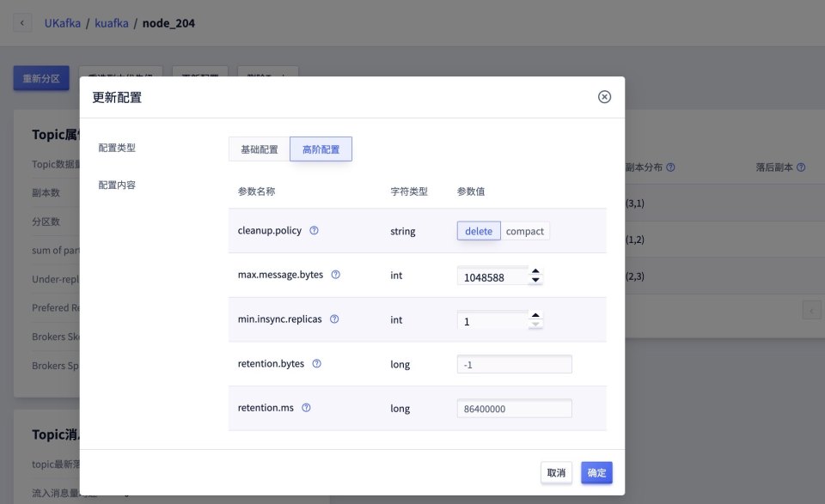Click help icon beside min.insync.replicas

pyautogui.click(x=334, y=319)
